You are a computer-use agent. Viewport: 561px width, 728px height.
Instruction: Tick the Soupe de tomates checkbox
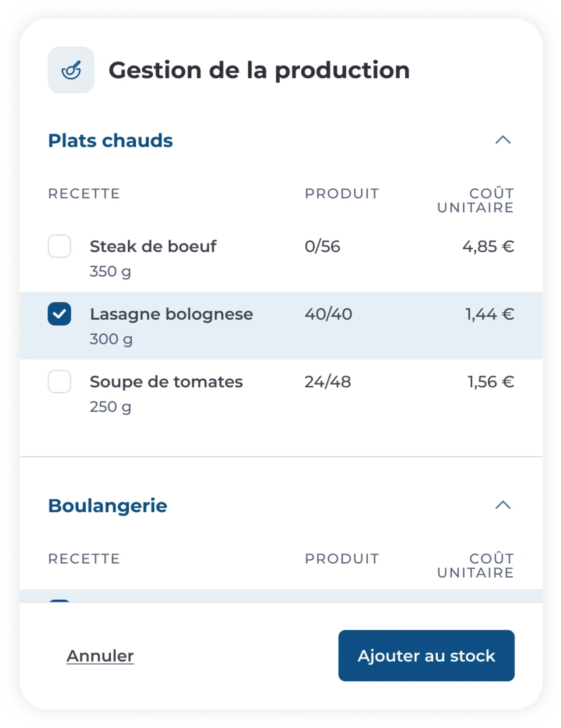pyautogui.click(x=59, y=382)
